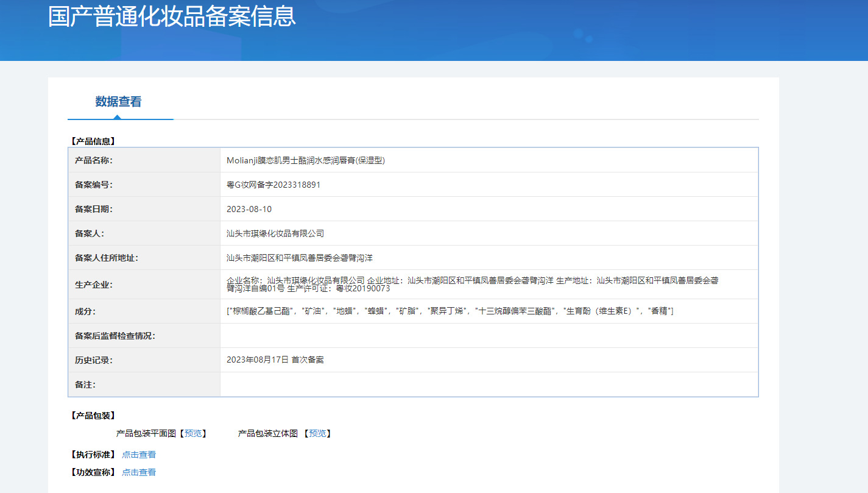Click the filing date 2023-08-10
This screenshot has height=493, width=868.
pyautogui.click(x=249, y=209)
